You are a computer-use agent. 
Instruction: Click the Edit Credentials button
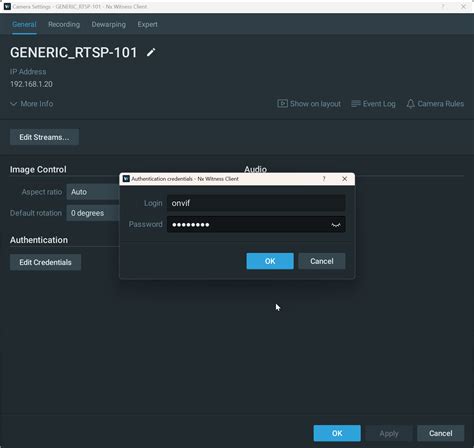(x=45, y=262)
